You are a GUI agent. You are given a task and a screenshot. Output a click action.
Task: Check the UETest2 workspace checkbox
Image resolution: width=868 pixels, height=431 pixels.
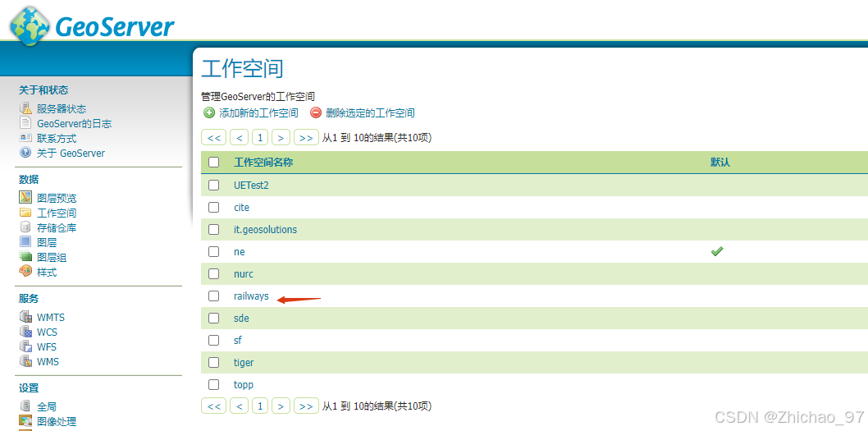(213, 185)
